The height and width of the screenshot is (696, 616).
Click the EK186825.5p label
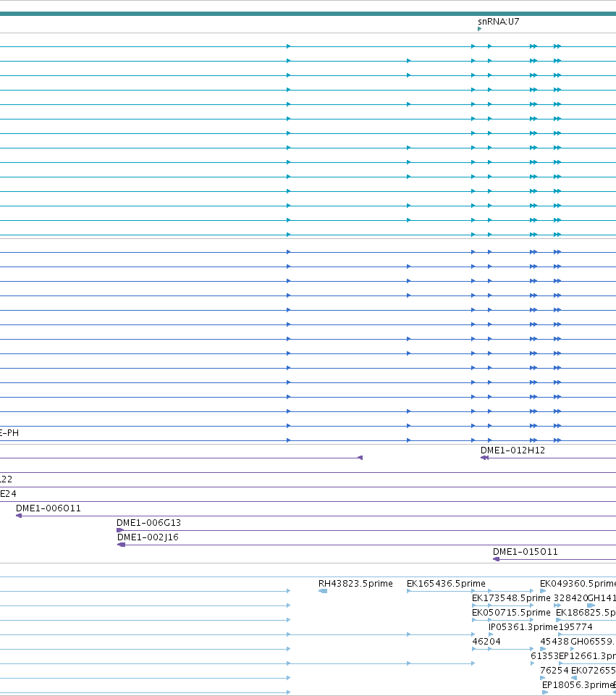point(586,613)
